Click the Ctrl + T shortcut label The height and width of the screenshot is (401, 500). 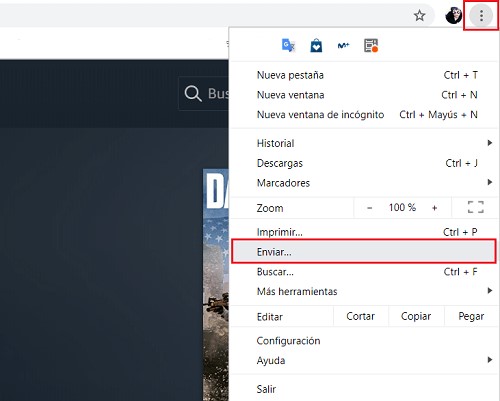tap(461, 75)
